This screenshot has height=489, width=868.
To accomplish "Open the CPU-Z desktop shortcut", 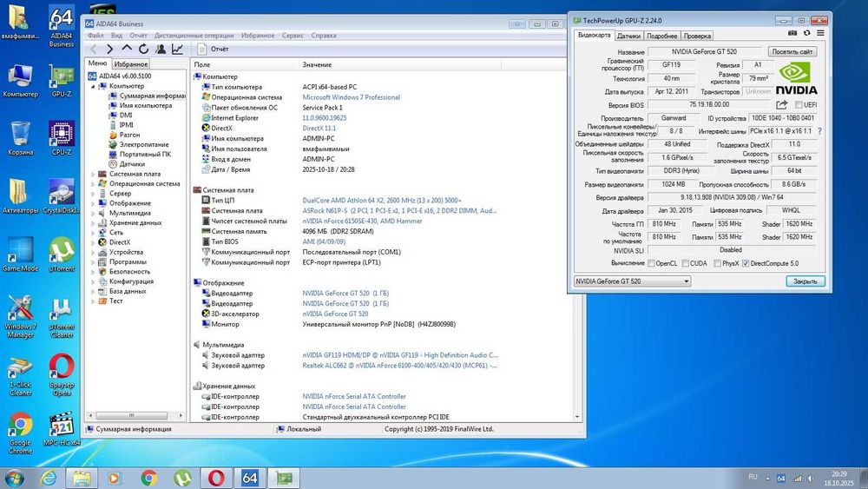I will tap(62, 138).
